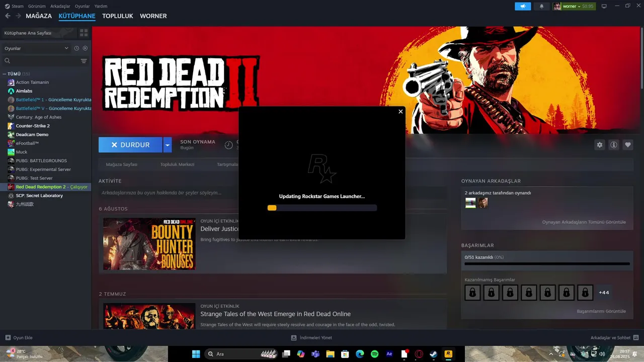This screenshot has height=362, width=644.
Task: Open Bounty Hunter Bonuses event thumbnail
Action: (x=149, y=244)
